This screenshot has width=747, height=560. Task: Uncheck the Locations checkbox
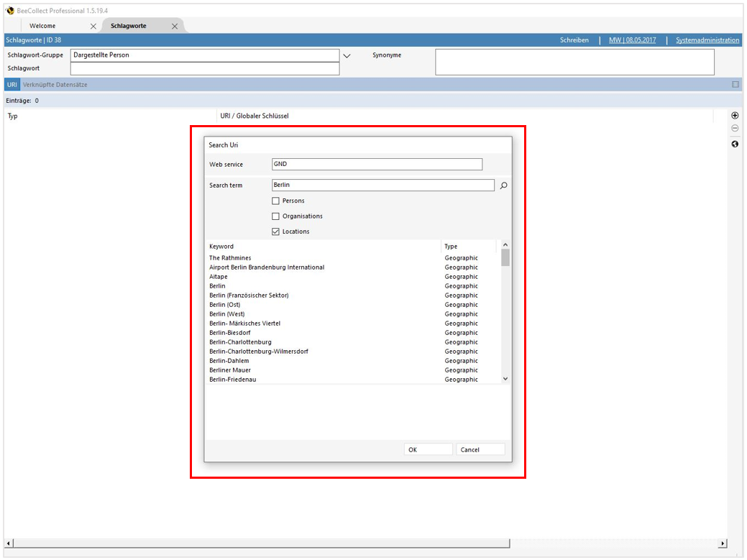point(275,231)
